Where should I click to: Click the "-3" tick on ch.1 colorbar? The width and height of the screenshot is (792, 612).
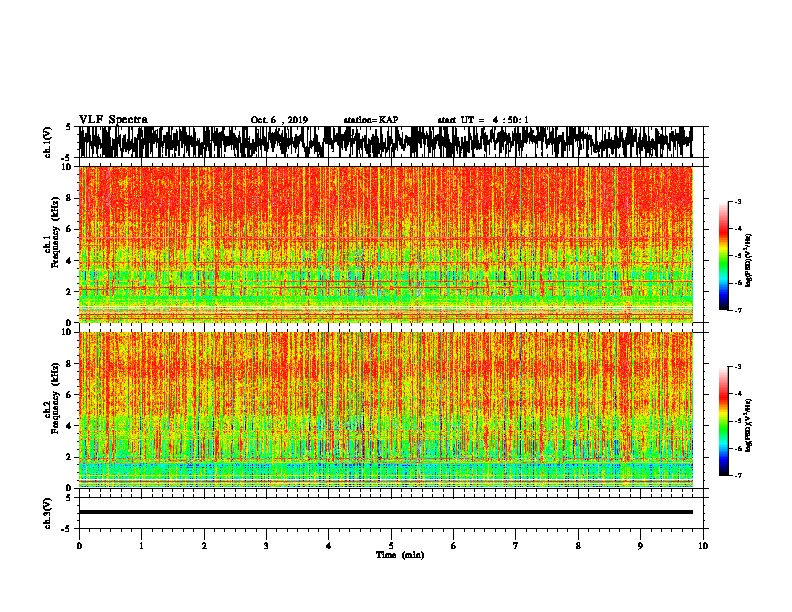click(738, 202)
